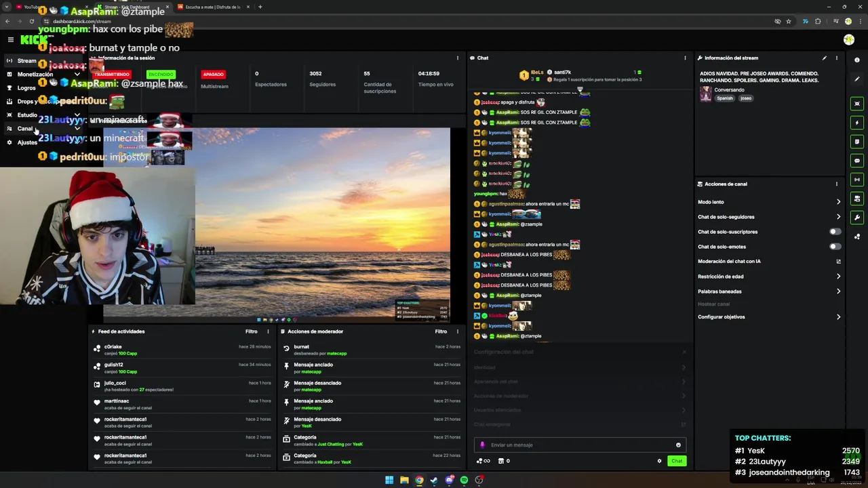Screen dimensions: 868x488
Task: Open the emoji picker in chat input
Action: click(678, 445)
